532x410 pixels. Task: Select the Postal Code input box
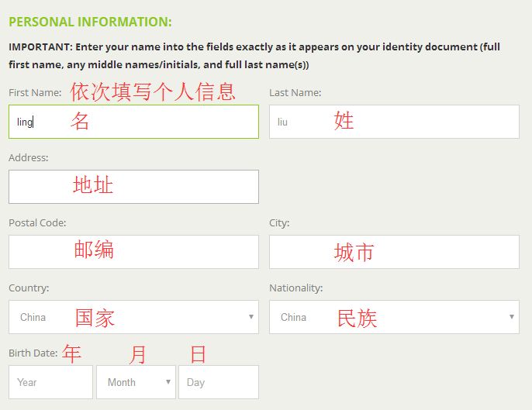coord(133,252)
